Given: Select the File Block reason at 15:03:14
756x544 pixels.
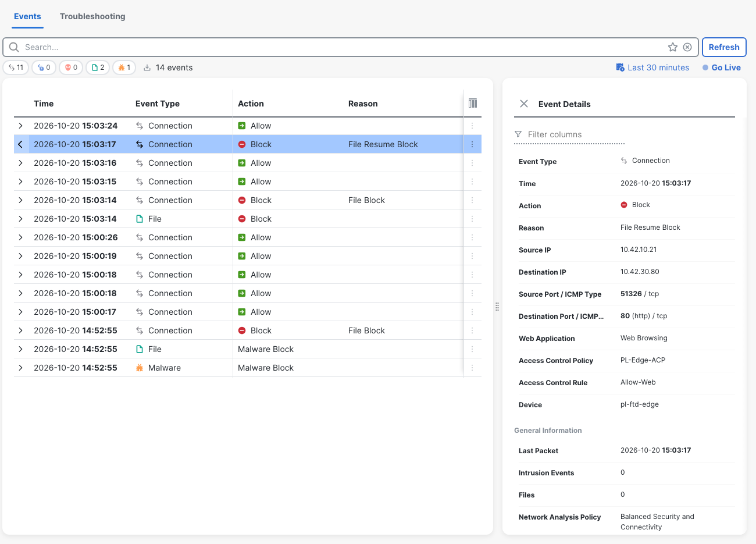Looking at the screenshot, I should pyautogui.click(x=366, y=200).
